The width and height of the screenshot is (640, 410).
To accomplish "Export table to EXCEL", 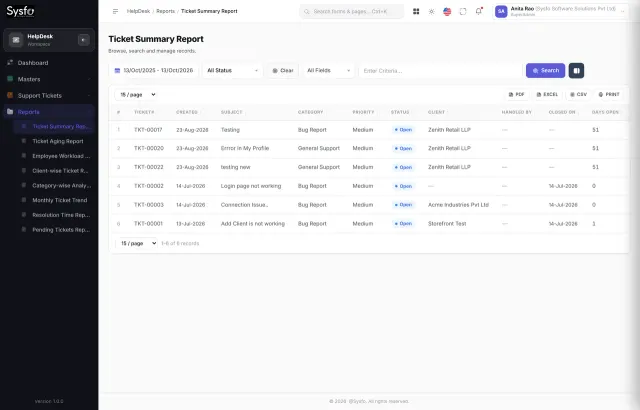I will point(547,95).
